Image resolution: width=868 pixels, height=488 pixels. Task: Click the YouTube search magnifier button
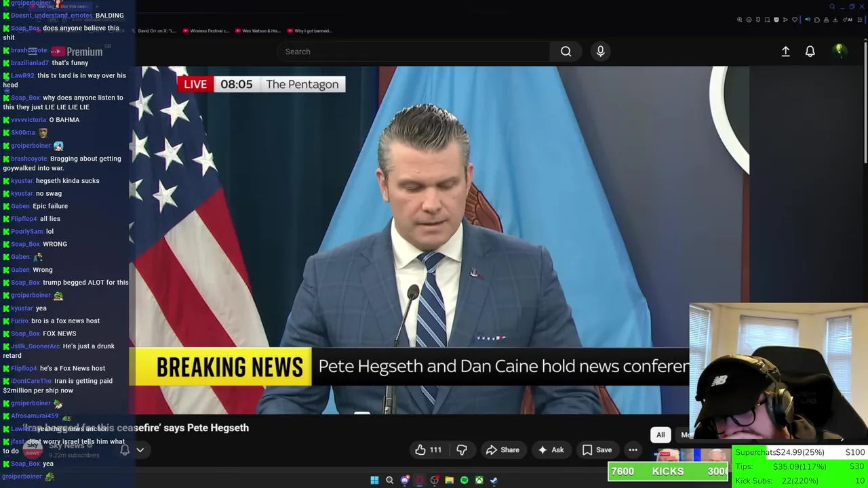566,52
